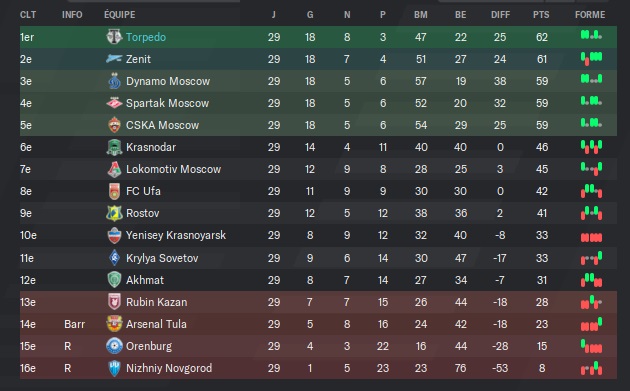The width and height of the screenshot is (630, 391).
Task: Click the Orenburg round crest
Action: [x=114, y=346]
